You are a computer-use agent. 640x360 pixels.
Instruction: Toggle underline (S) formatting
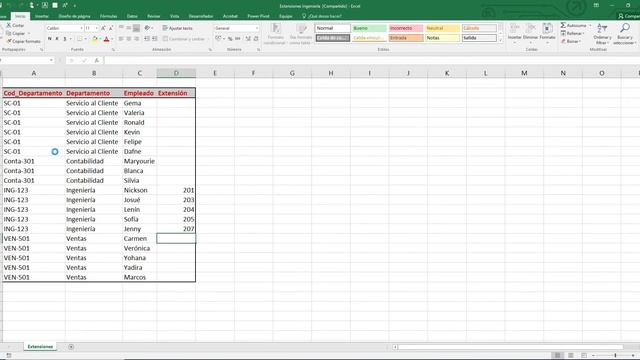click(x=64, y=39)
